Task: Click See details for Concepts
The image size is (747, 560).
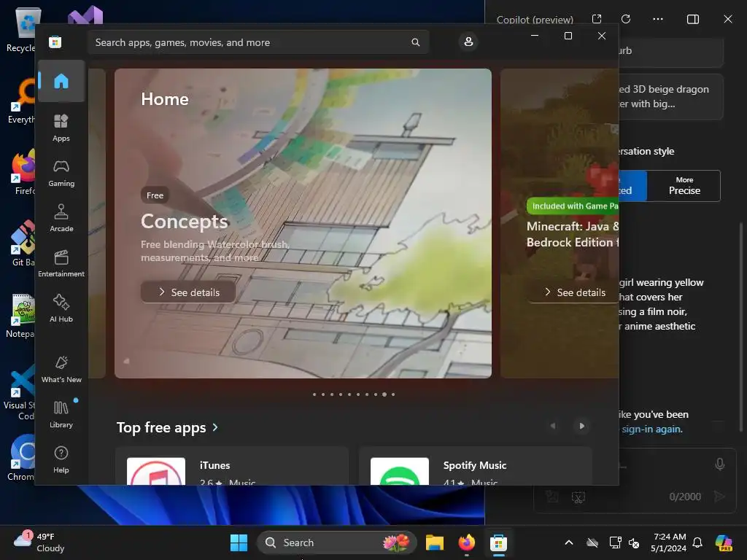Action: pyautogui.click(x=188, y=292)
